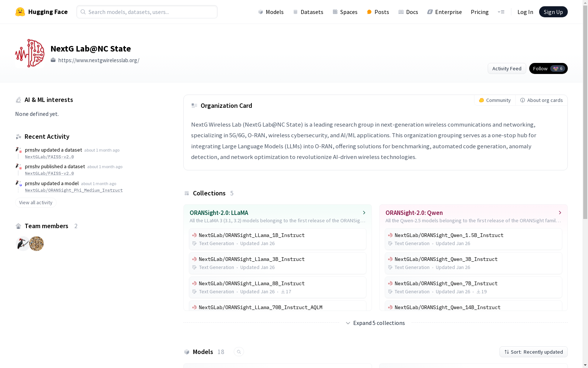Click the Sign Up button
The image size is (588, 368).
coord(553,12)
